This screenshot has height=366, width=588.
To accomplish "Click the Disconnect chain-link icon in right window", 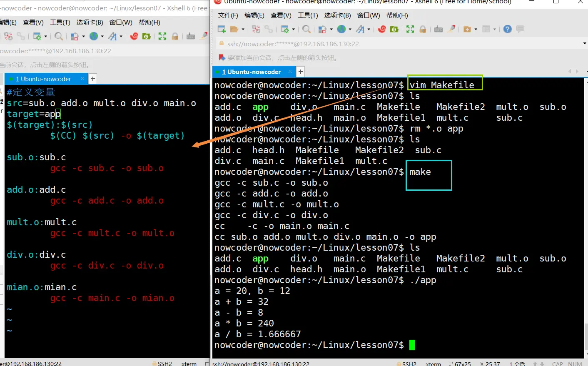I will click(269, 29).
